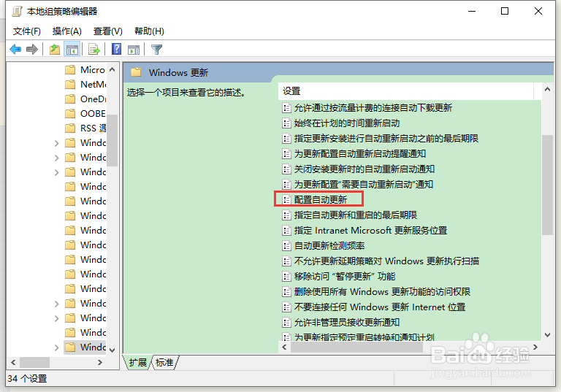Toggle the show/hide action pane icon
This screenshot has height=392, width=561.
(x=134, y=50)
